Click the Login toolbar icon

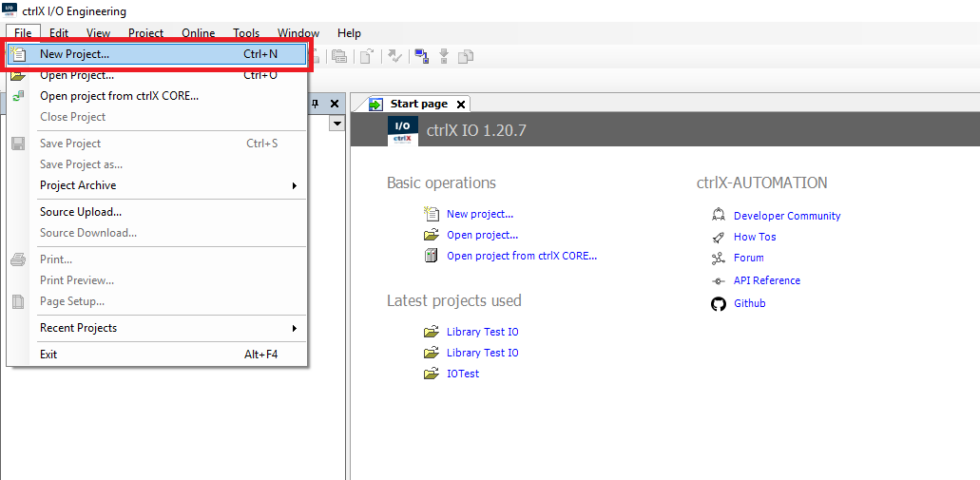[420, 56]
